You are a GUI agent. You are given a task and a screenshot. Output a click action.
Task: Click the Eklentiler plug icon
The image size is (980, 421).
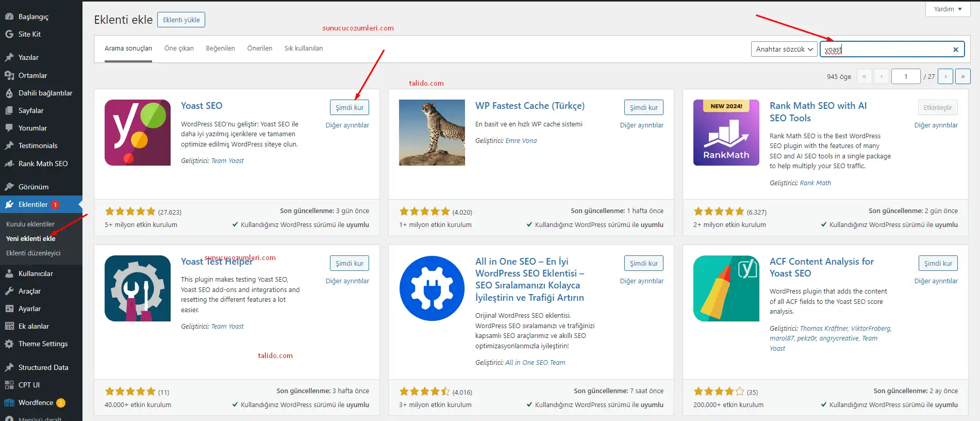pos(9,204)
